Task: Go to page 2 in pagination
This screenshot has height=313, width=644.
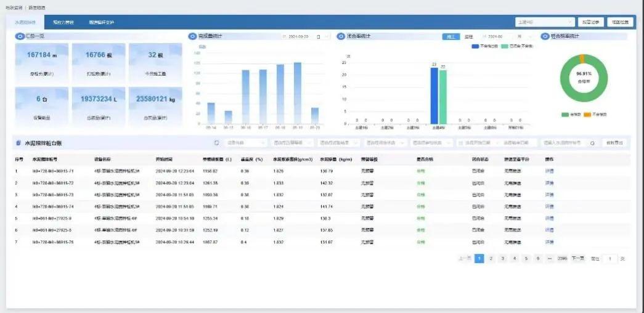Action: tap(491, 259)
